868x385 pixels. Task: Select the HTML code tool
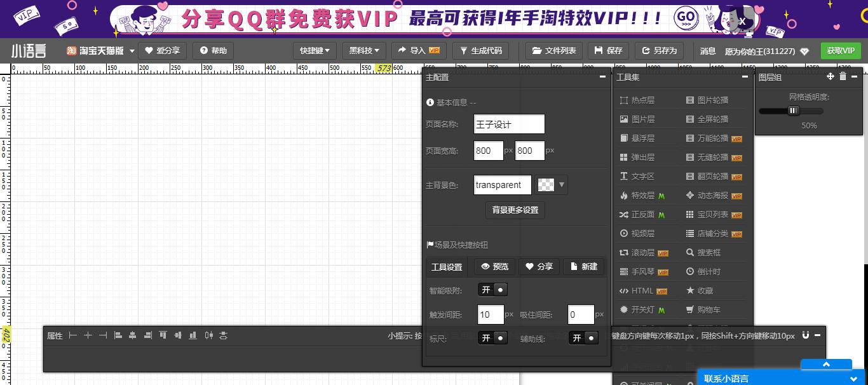pos(643,290)
